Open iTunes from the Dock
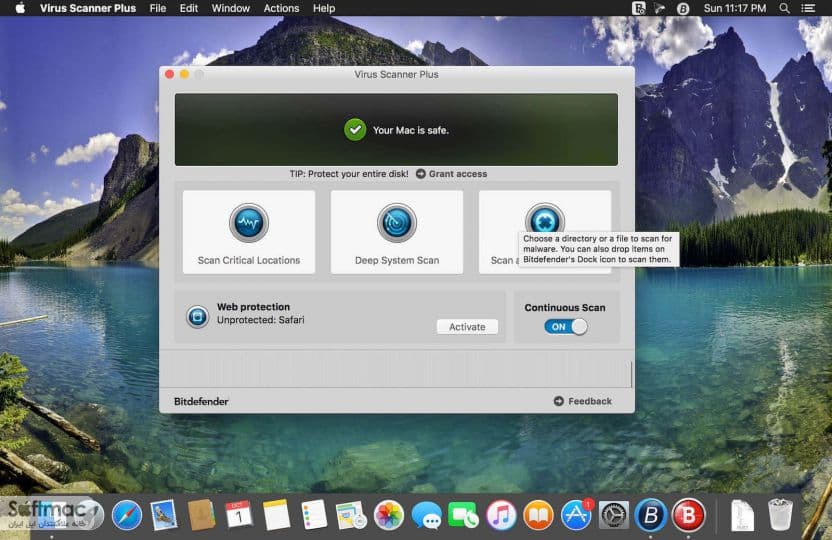The width and height of the screenshot is (832, 540). pos(501,515)
